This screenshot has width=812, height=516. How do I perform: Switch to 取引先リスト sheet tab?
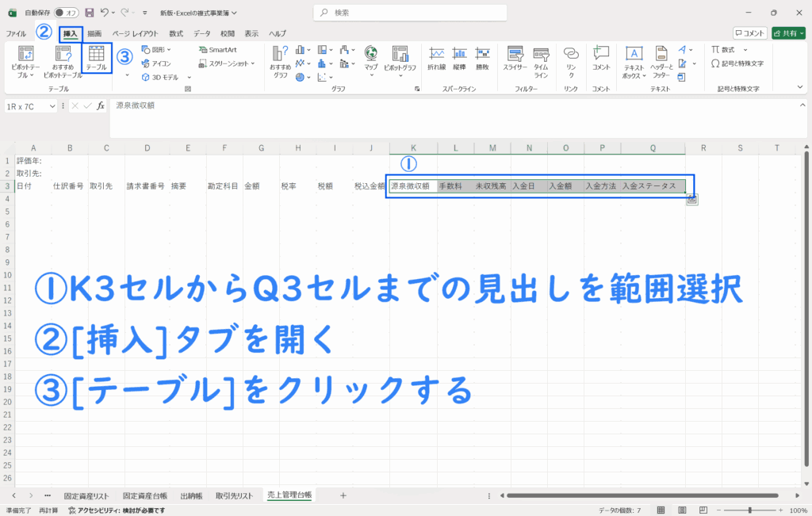(234, 495)
